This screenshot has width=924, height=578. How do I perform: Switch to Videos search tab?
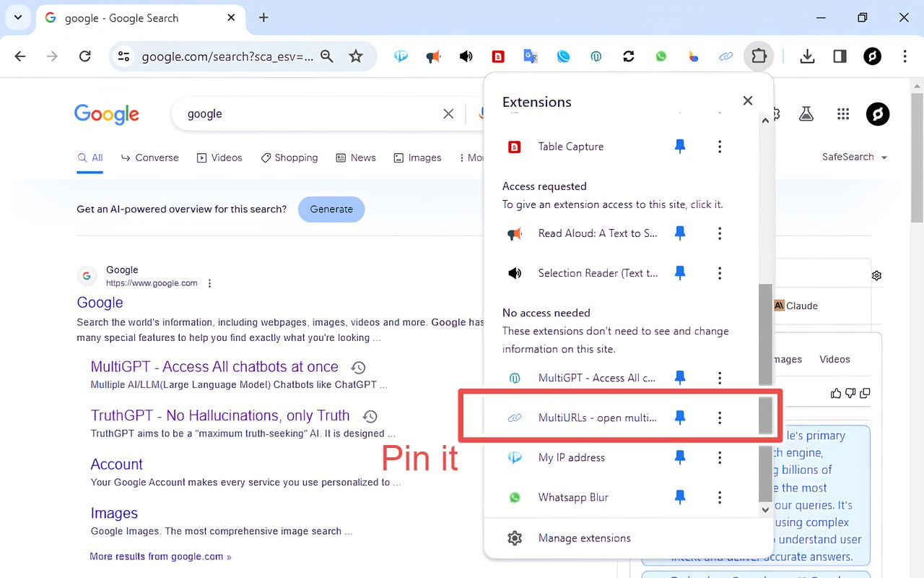[219, 158]
